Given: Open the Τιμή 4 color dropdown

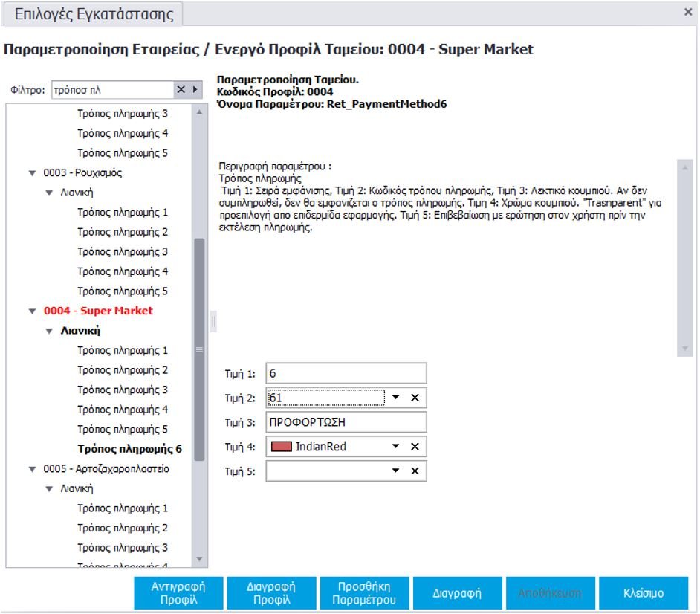Looking at the screenshot, I should coord(396,447).
